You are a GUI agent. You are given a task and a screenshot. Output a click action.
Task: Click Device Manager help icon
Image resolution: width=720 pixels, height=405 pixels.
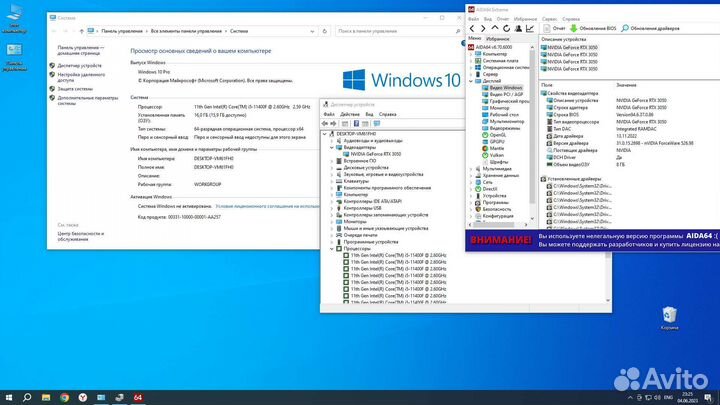click(x=356, y=124)
